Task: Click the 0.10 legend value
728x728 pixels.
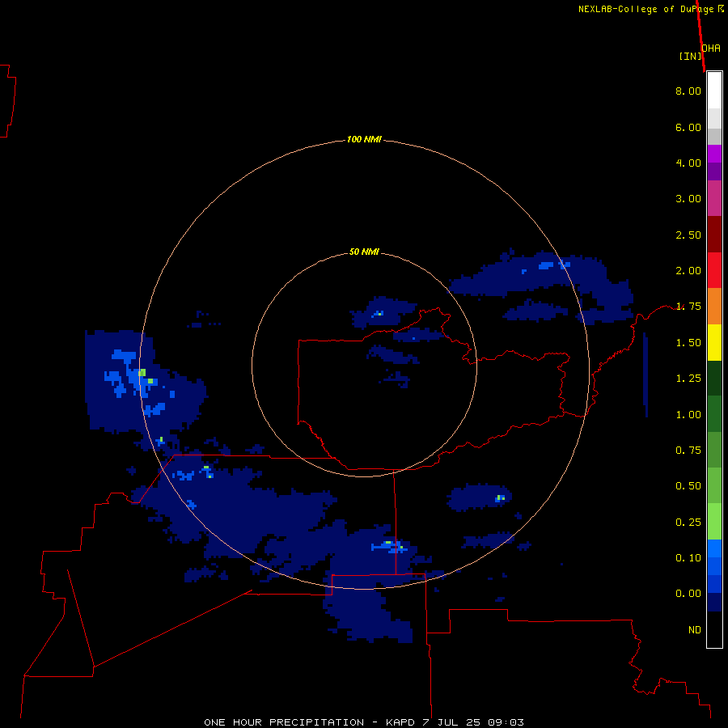Action: [x=688, y=558]
